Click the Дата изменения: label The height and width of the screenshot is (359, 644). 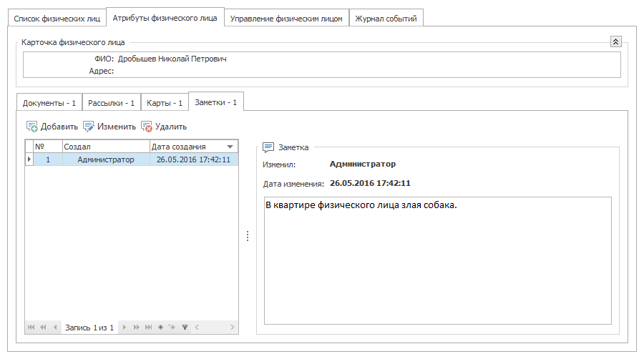[x=293, y=184]
